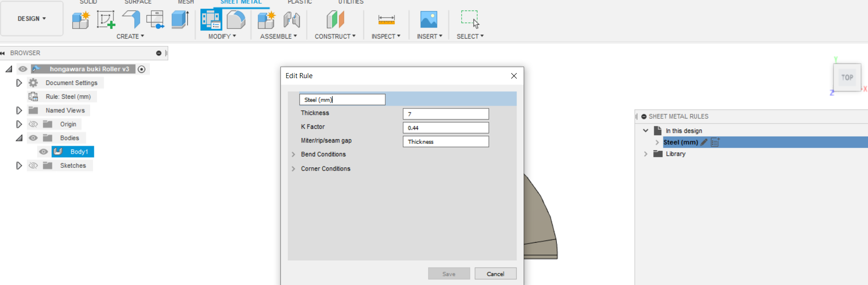The width and height of the screenshot is (868, 285).
Task: Click the Sheet Metal Rules panel minus icon
Action: [644, 117]
